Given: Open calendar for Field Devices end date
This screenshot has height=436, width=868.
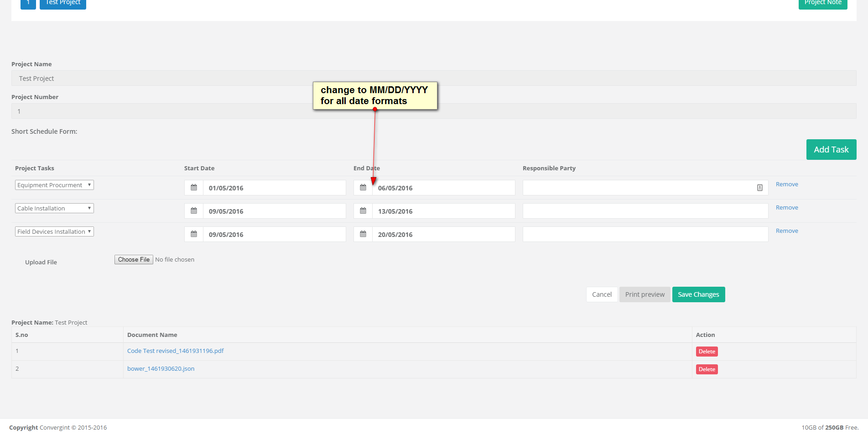Looking at the screenshot, I should tap(363, 234).
